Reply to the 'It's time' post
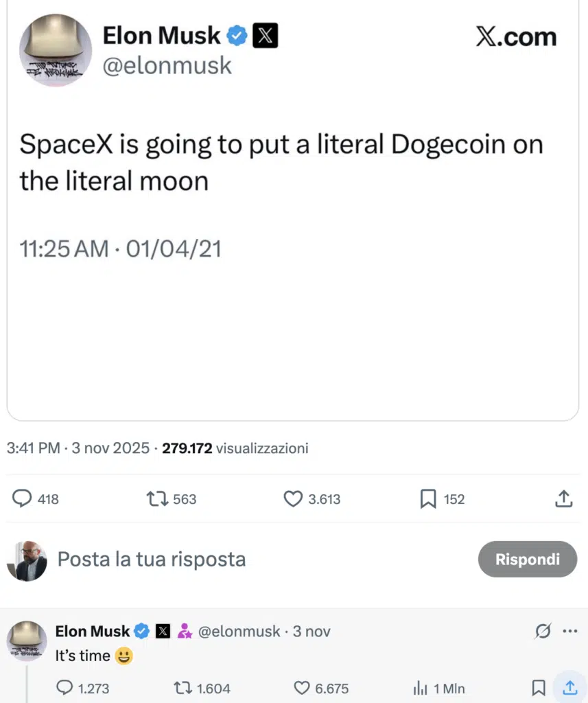The image size is (588, 703). [64, 687]
